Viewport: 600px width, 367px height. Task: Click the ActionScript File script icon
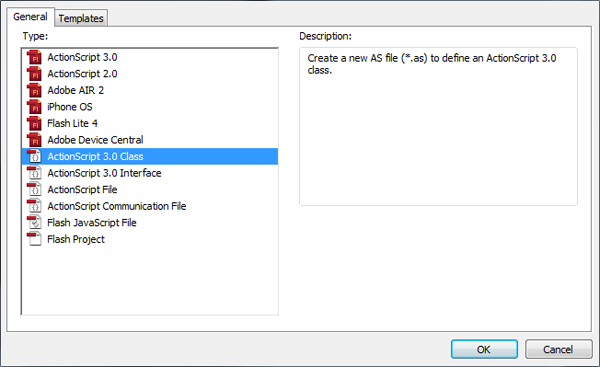pyautogui.click(x=34, y=189)
